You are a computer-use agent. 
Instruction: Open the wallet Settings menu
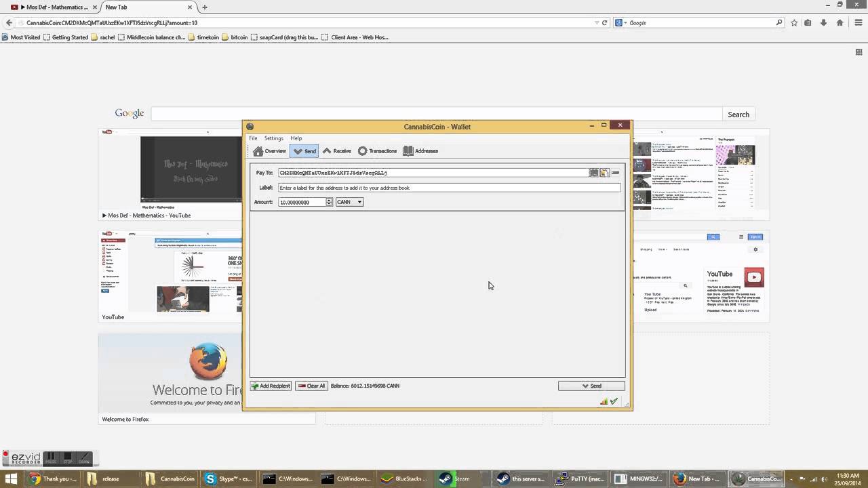coord(274,138)
